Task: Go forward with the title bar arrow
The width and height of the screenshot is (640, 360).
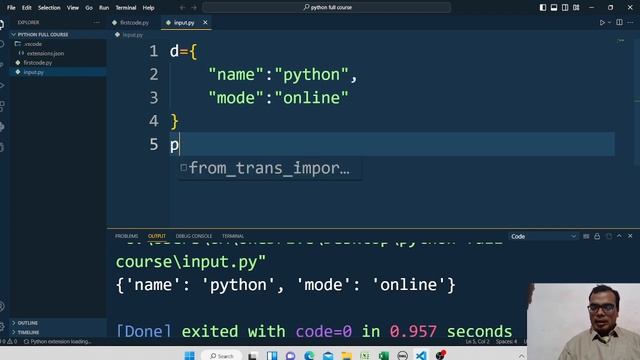Action: pos(194,7)
